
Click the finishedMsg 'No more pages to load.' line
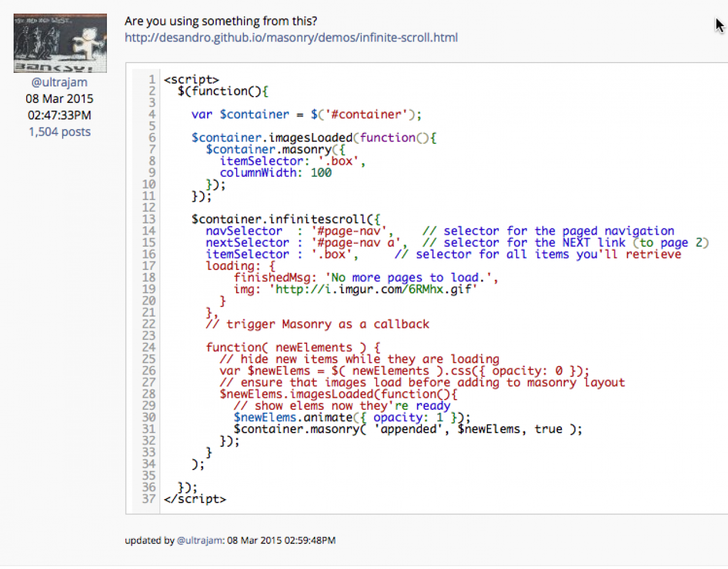pyautogui.click(x=366, y=278)
